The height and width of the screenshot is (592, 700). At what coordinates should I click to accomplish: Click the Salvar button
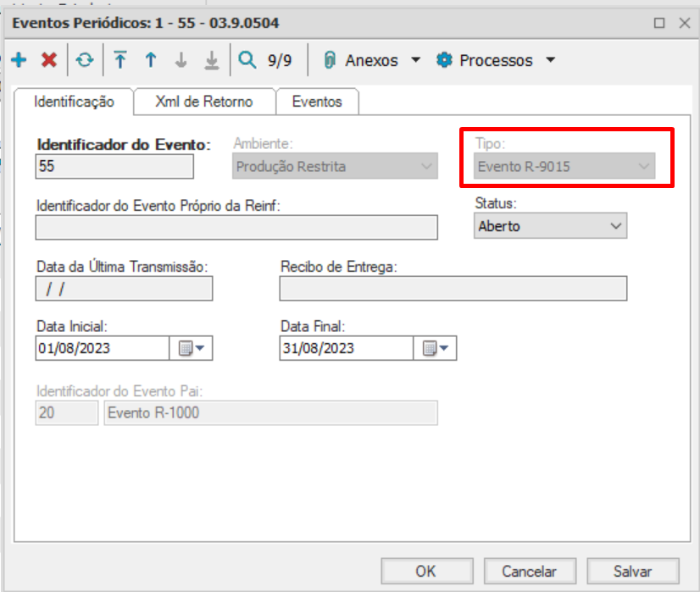pyautogui.click(x=632, y=571)
